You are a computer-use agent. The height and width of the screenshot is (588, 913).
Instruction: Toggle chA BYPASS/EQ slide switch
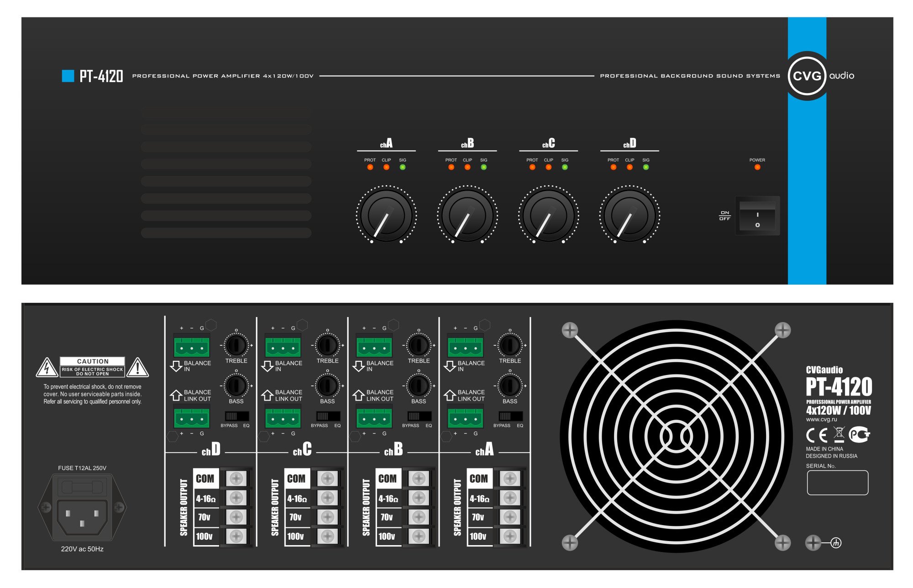click(x=510, y=416)
